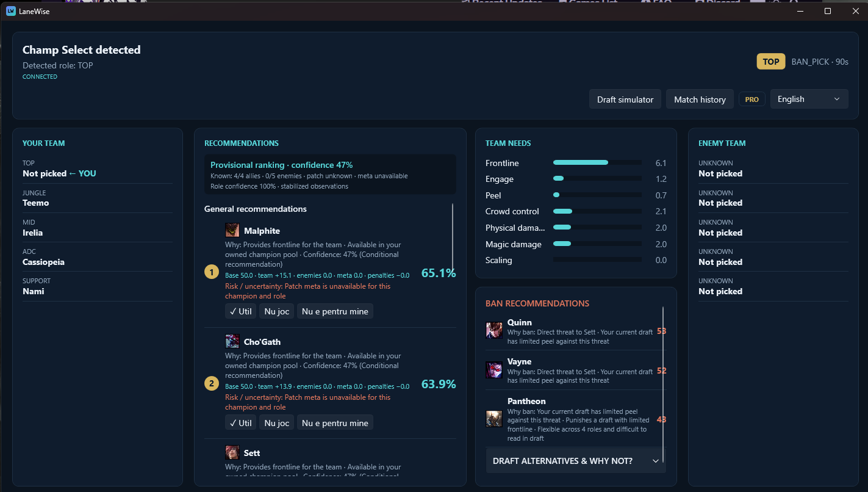Image resolution: width=868 pixels, height=492 pixels.
Task: Click the PRO badge
Action: point(752,99)
